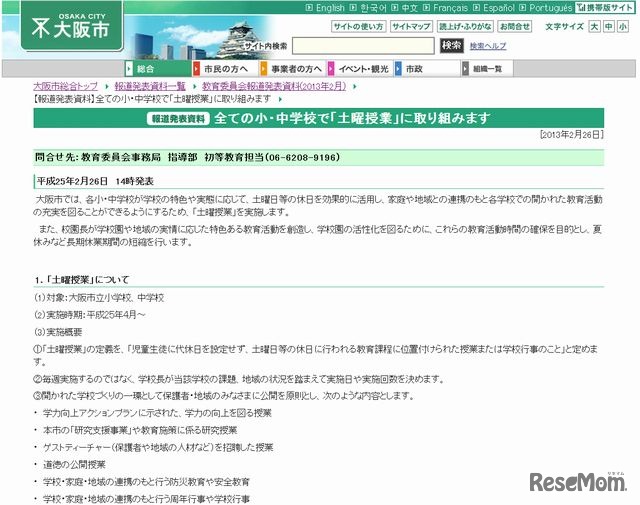The image size is (640, 505).
Task: Click the 研究支援事業 bullet item
Action: (x=140, y=430)
